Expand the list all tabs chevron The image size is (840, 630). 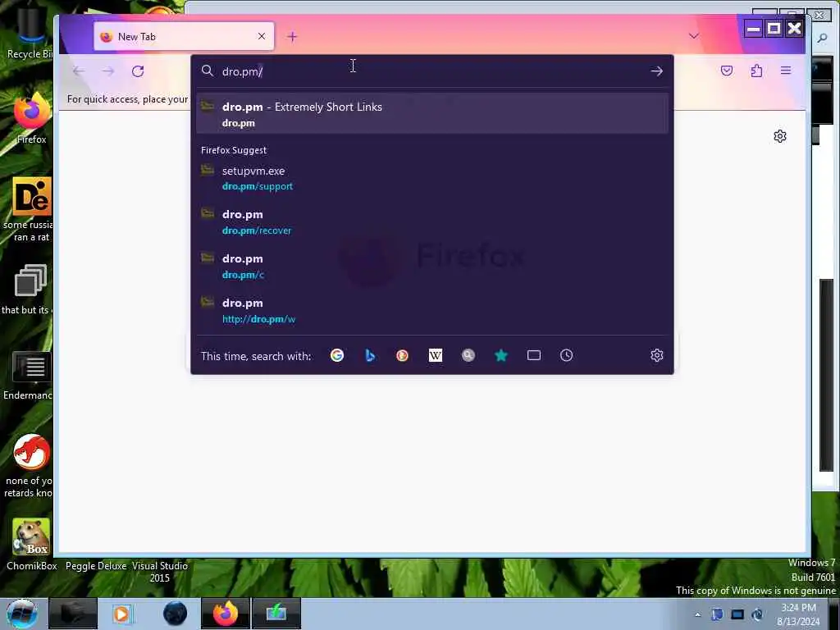[694, 36]
